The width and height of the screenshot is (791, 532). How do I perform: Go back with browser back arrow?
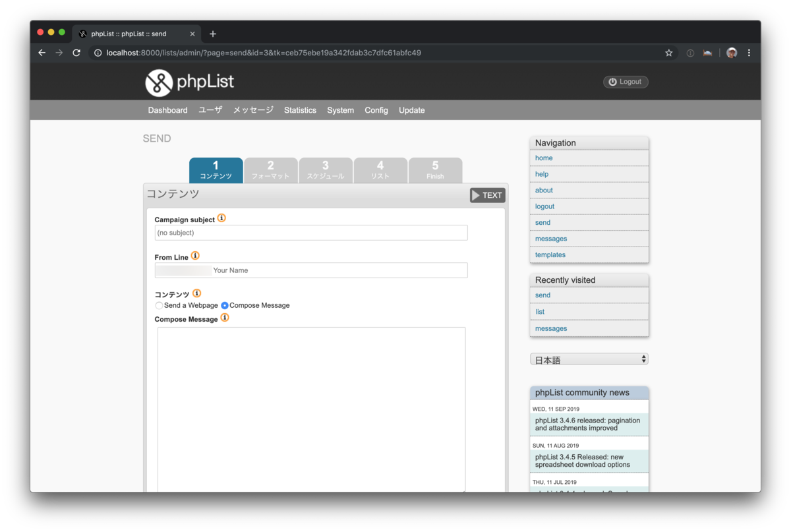42,53
